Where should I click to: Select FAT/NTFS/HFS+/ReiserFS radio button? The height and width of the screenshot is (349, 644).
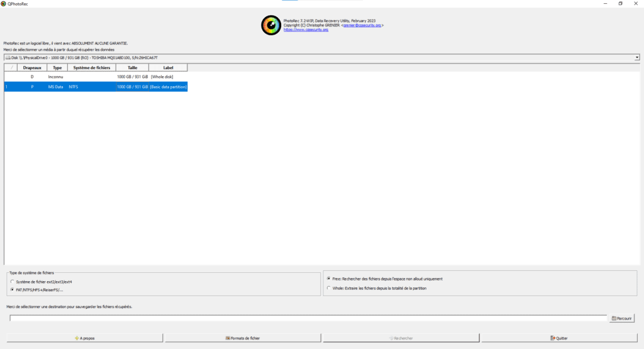click(x=12, y=289)
